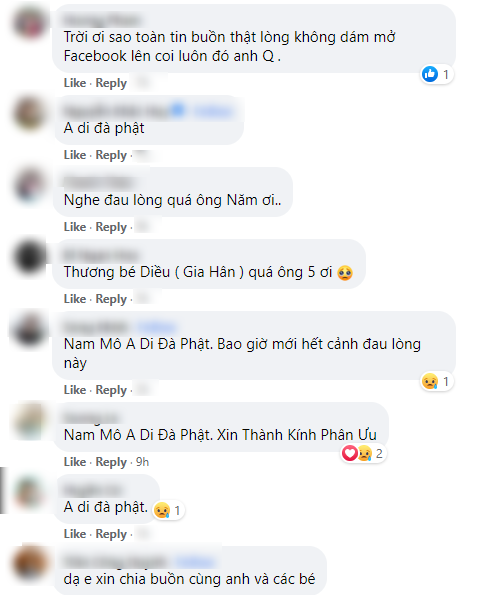494x595 pixels.
Task: Like the 'Trời ơi sao toàn tin buồn' comment
Action: pos(75,83)
